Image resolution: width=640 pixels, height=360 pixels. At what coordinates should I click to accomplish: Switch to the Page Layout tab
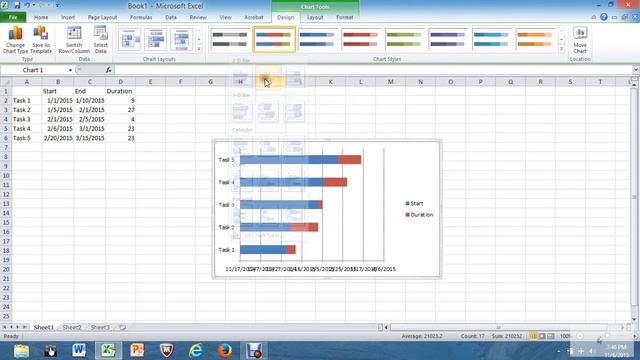click(102, 17)
